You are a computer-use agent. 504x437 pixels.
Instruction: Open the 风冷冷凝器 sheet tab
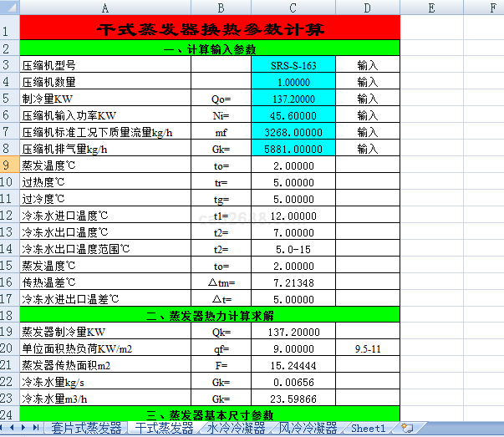tap(308, 428)
